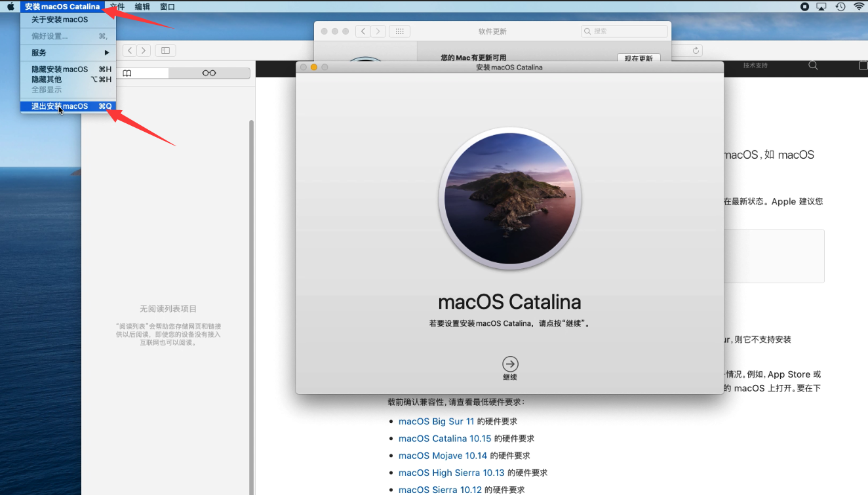868x495 pixels.
Task: Switch to Bookmarks tab in Safari sidebar
Action: tap(127, 73)
